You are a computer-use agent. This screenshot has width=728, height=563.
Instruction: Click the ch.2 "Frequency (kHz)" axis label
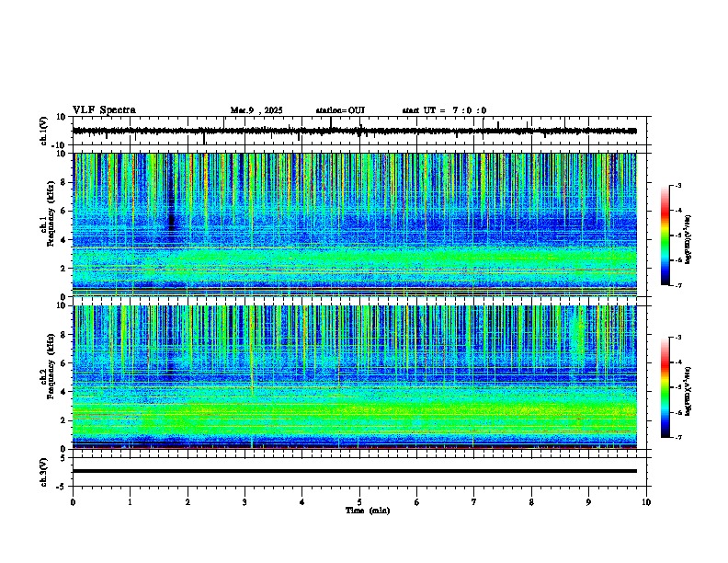[x=51, y=366]
